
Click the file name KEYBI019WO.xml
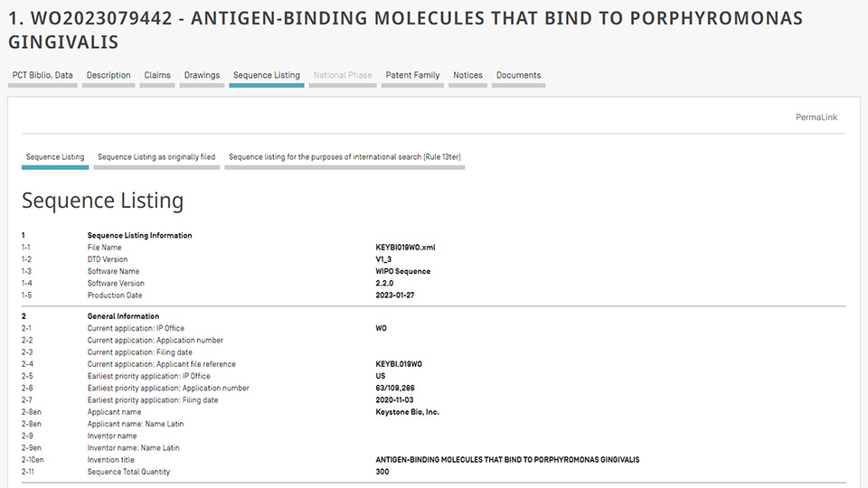(405, 248)
